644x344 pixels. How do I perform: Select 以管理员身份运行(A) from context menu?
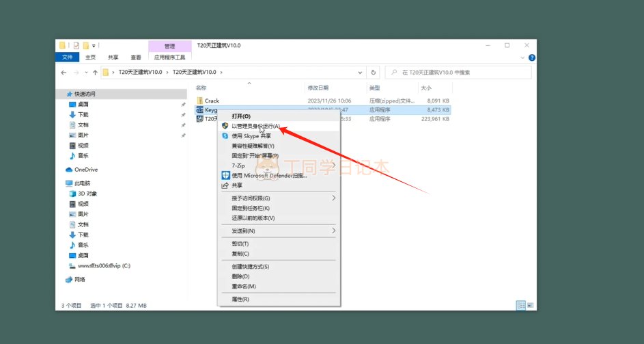(255, 127)
